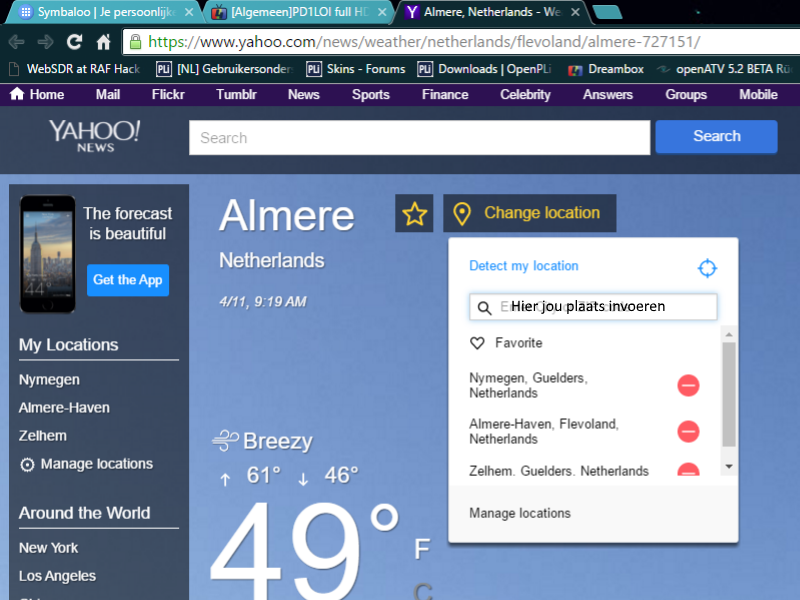This screenshot has height=600, width=800.
Task: Open Sports in the Yahoo navigation bar
Action: [371, 94]
